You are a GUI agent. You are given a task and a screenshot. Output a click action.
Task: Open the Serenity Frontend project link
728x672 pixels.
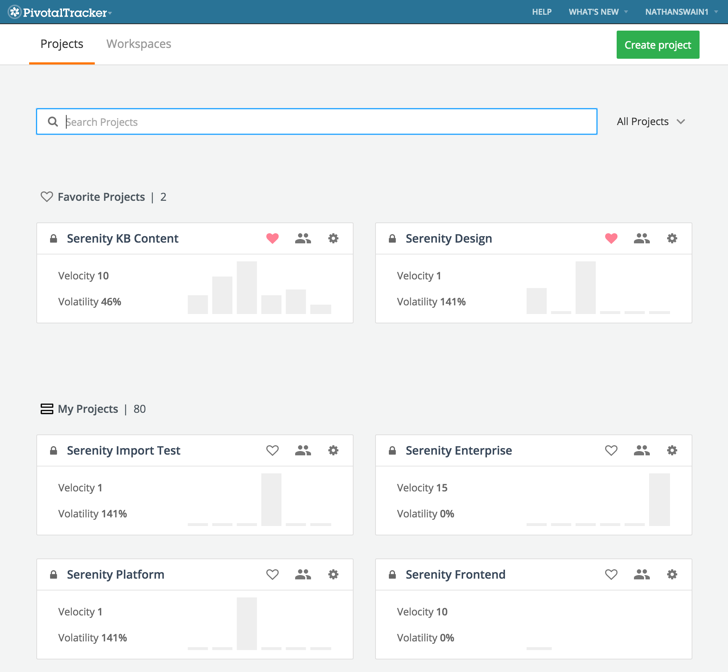[455, 575]
